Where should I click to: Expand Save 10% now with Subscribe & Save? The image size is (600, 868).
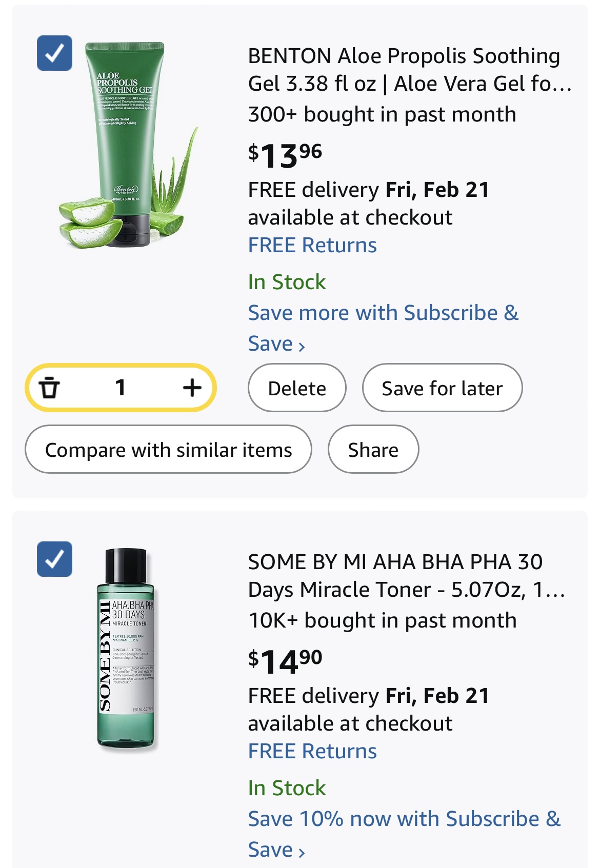point(404,819)
